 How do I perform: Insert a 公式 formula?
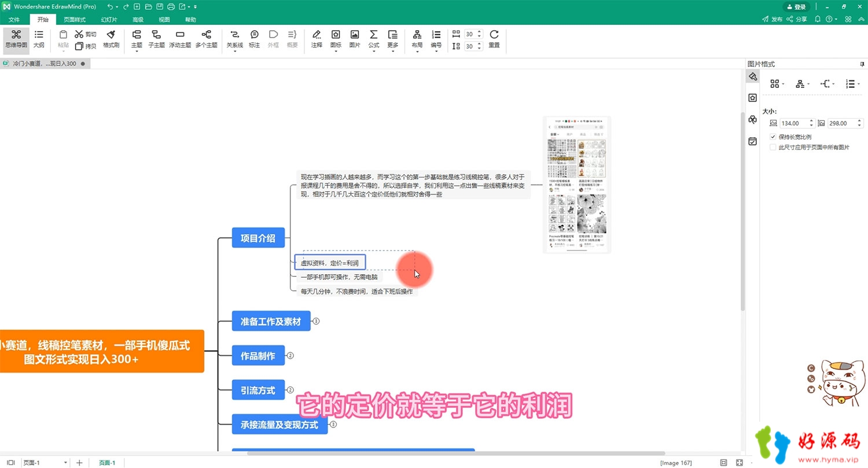[374, 39]
